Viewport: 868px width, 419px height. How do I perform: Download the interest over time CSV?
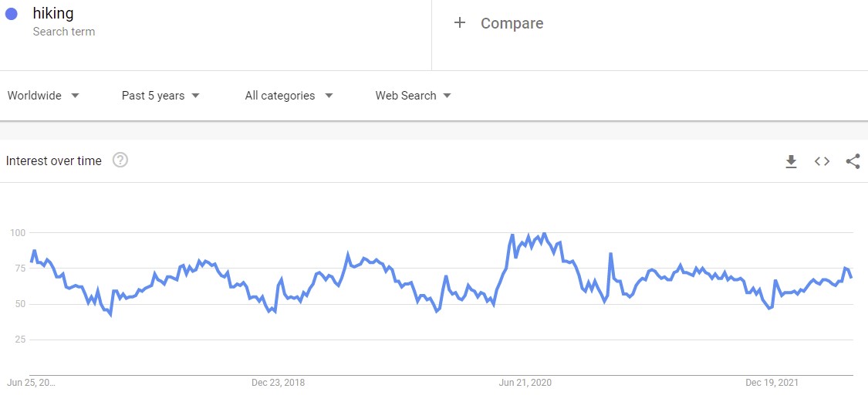pos(791,161)
